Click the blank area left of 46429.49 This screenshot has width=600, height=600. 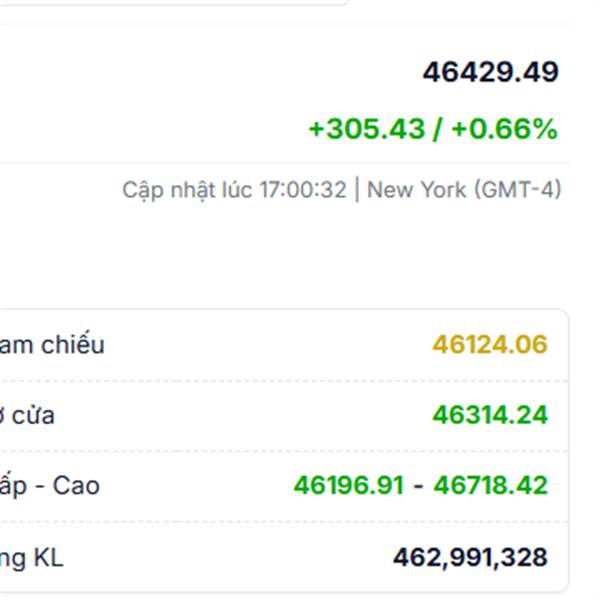[200, 72]
